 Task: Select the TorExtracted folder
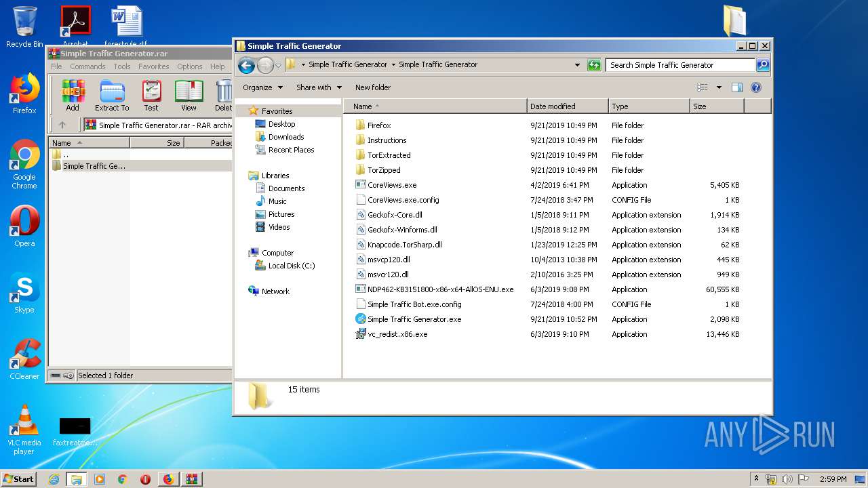[x=389, y=155]
